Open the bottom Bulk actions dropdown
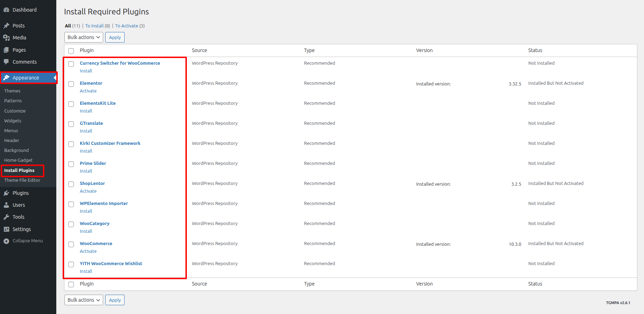644x314 pixels. tap(83, 300)
